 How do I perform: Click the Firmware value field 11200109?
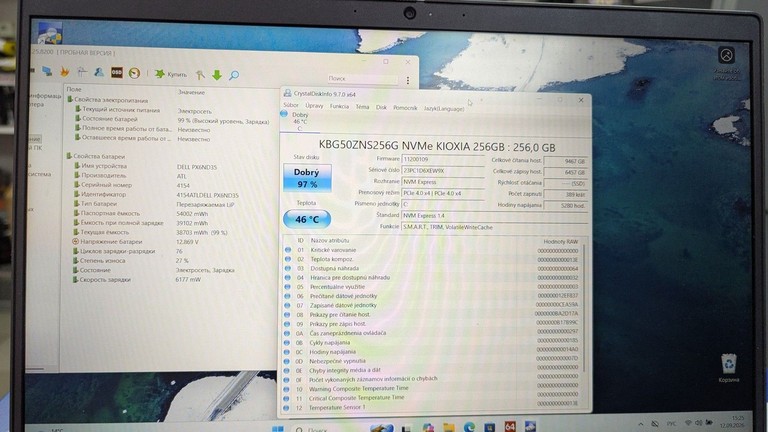(x=443, y=159)
